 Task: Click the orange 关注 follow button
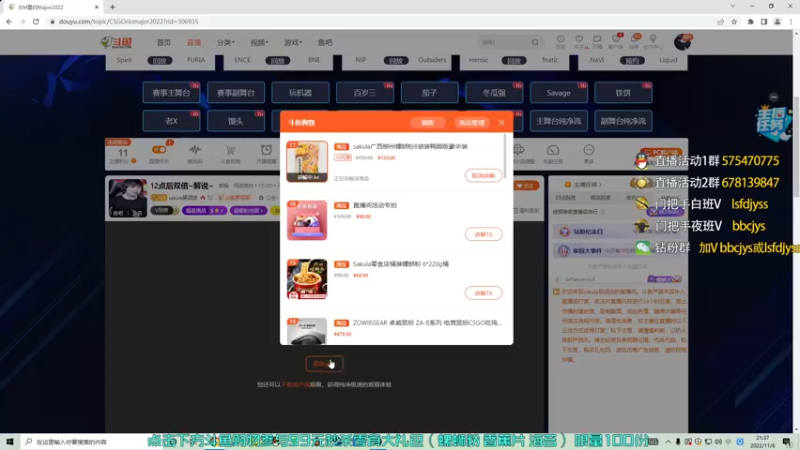coord(526,186)
